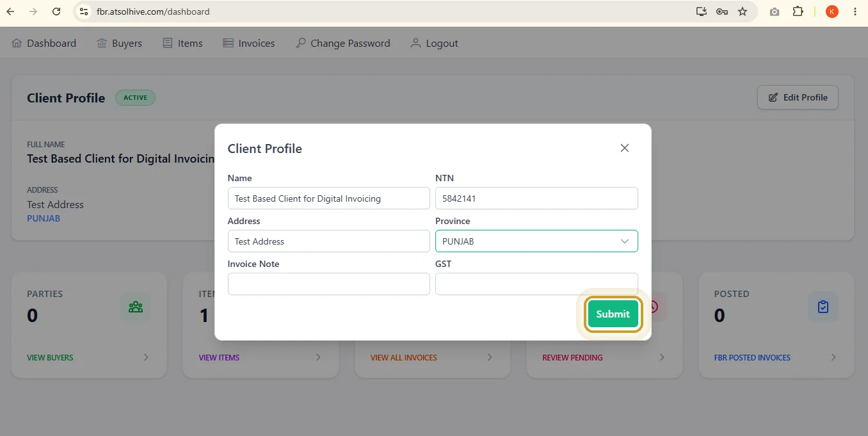Click the browser back arrow
The width and height of the screenshot is (868, 436).
[11, 12]
